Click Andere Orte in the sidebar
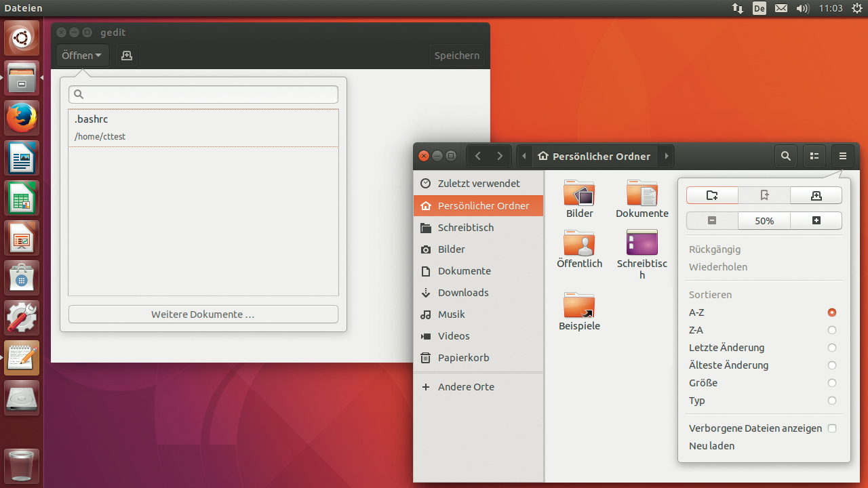This screenshot has height=488, width=868. pyautogui.click(x=478, y=387)
